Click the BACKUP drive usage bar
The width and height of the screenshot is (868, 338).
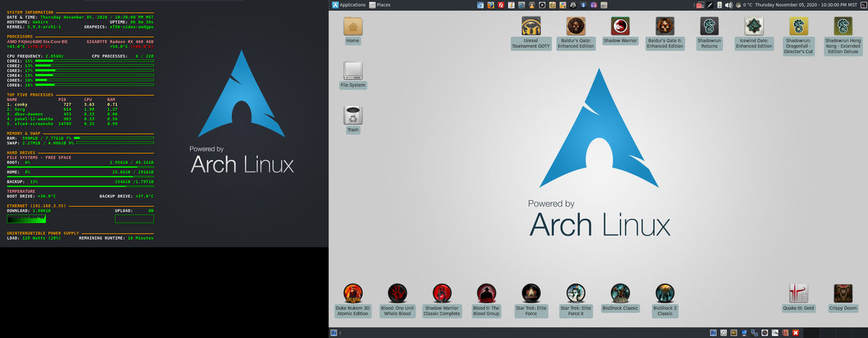point(80,186)
